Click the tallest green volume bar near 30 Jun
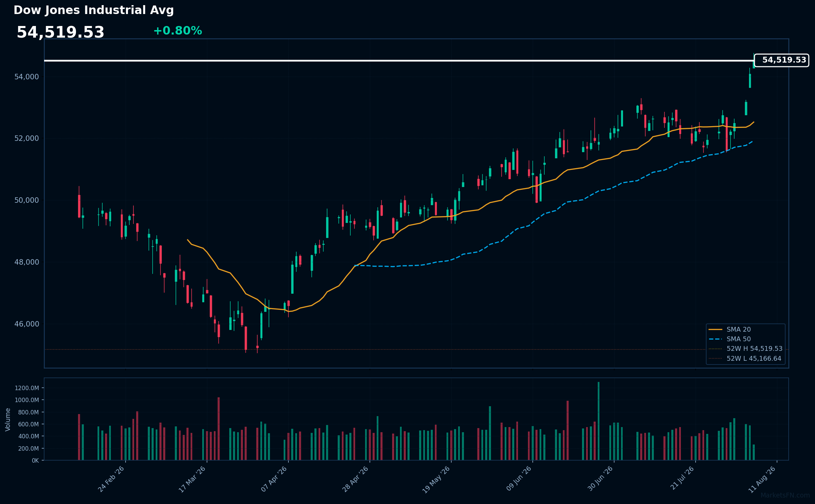 598,421
